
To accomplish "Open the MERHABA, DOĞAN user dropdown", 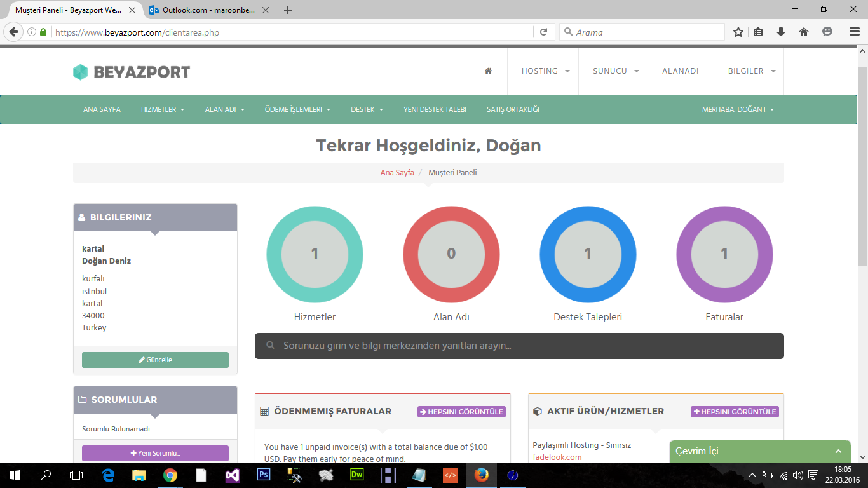I will point(738,109).
